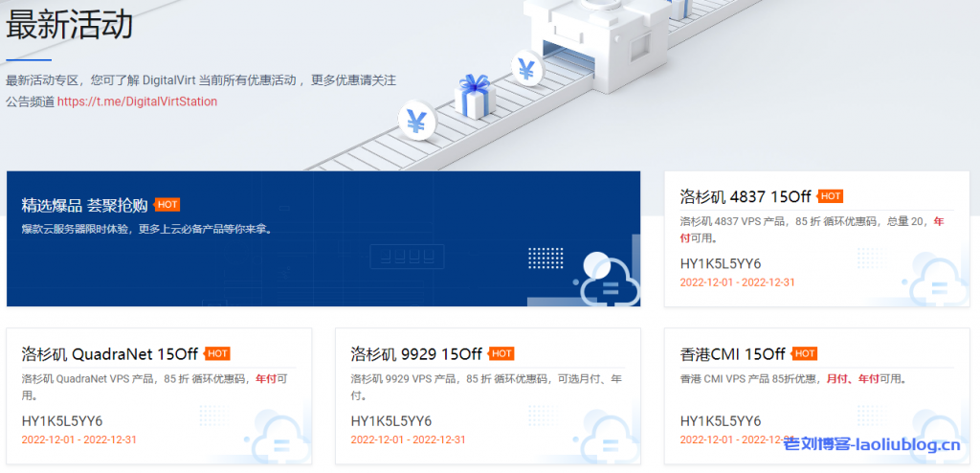Screen dimensions: 980x473
Task: Click HOT badge beside 洛杉矶 9929 15Off
Action: [501, 354]
